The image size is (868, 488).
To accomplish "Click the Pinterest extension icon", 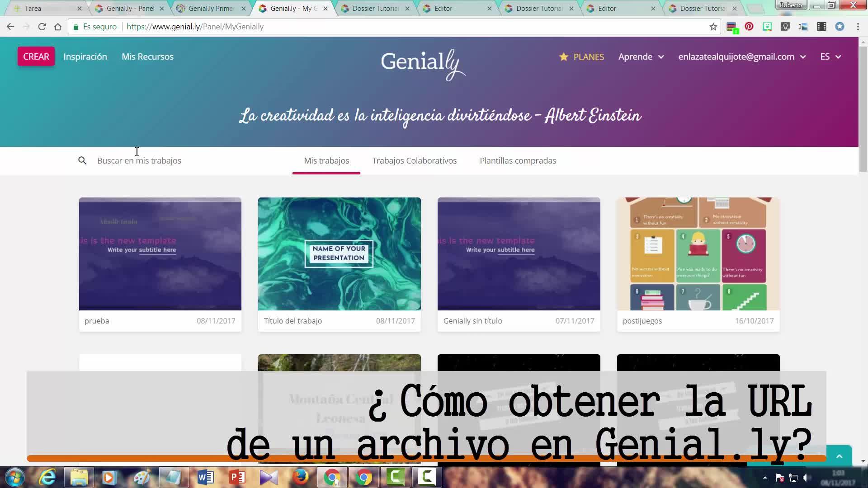I will 749,27.
